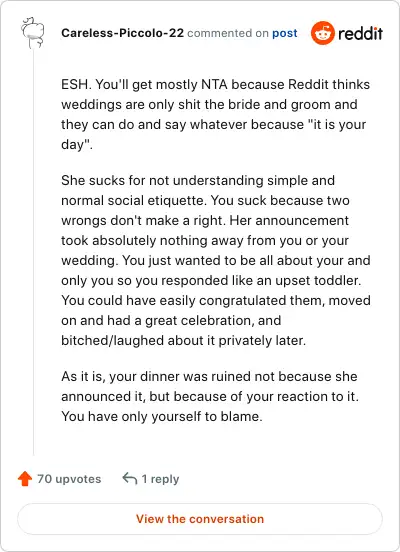Open the "1 reply" label
This screenshot has width=400, height=552.
point(160,479)
